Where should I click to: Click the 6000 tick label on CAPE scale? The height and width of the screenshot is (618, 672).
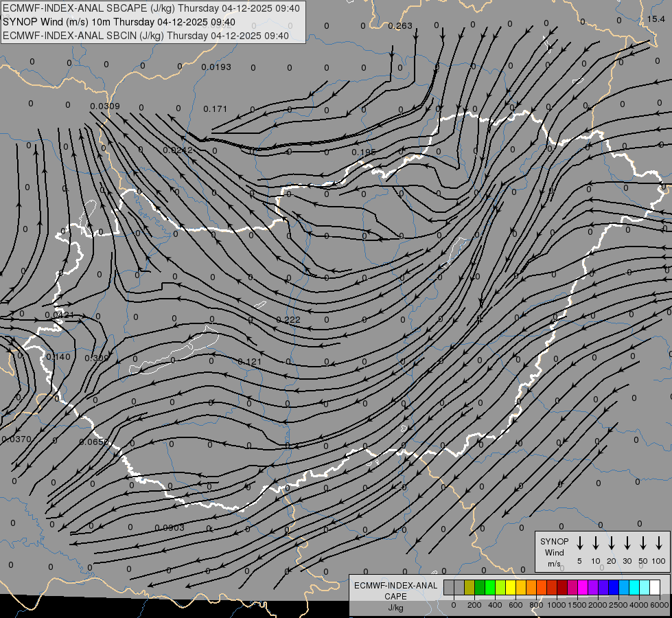[x=659, y=605]
